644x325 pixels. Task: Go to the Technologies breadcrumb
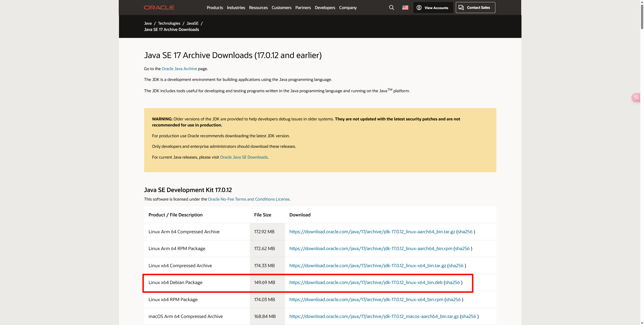click(169, 23)
